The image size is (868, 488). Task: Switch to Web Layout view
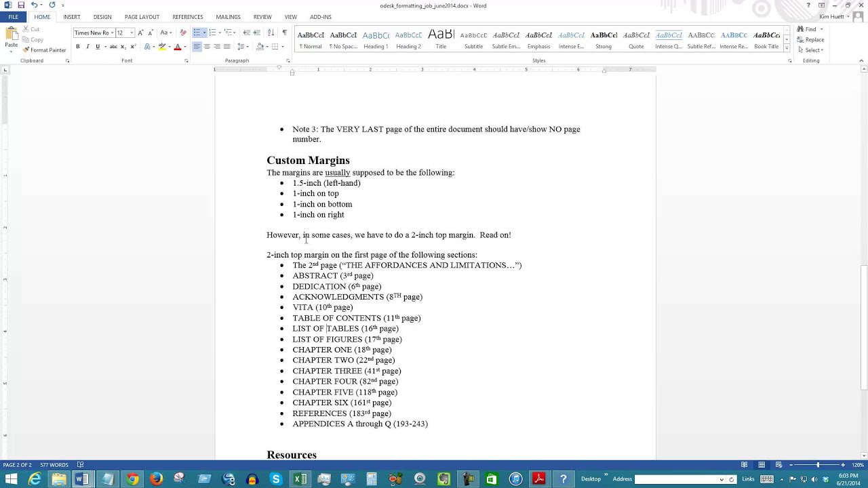778,465
